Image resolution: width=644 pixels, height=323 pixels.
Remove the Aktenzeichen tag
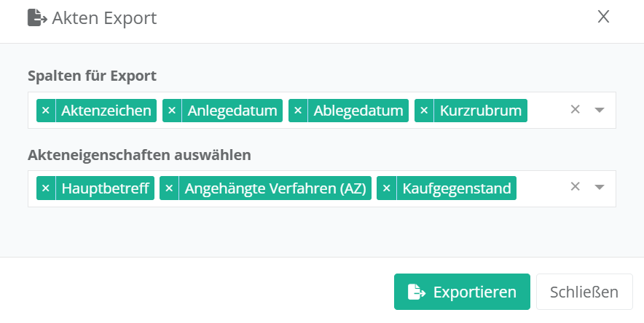coord(45,111)
